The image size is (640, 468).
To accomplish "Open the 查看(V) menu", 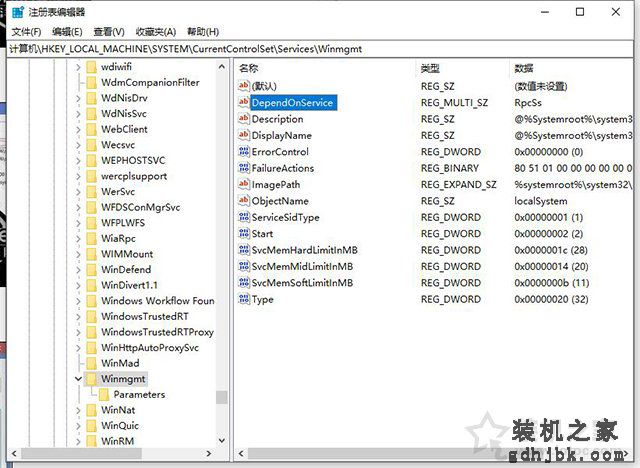I will pos(109,32).
